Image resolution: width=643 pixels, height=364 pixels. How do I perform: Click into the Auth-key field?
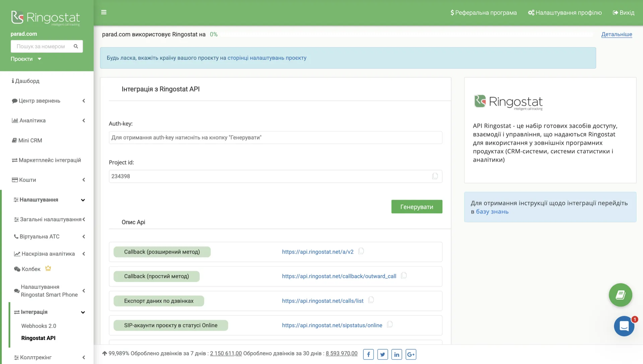[x=275, y=138]
